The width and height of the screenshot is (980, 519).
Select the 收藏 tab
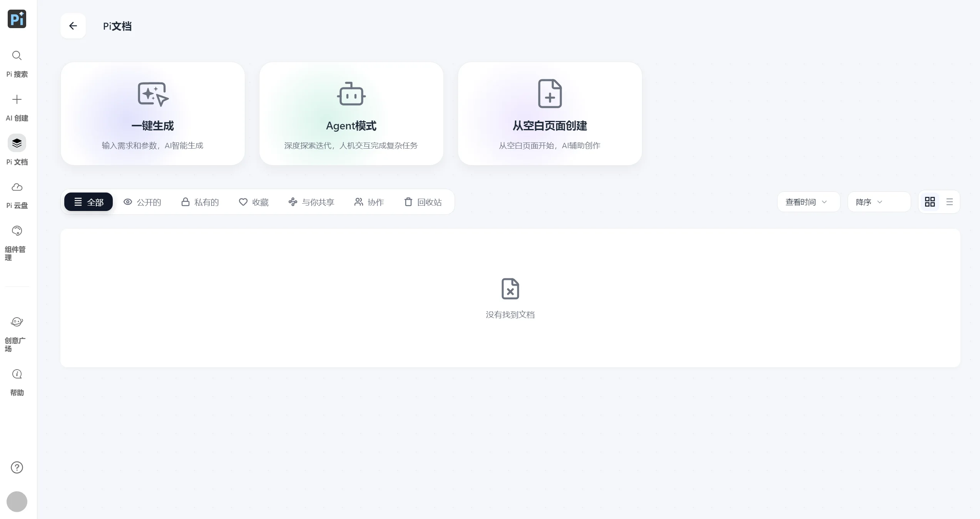[254, 202]
